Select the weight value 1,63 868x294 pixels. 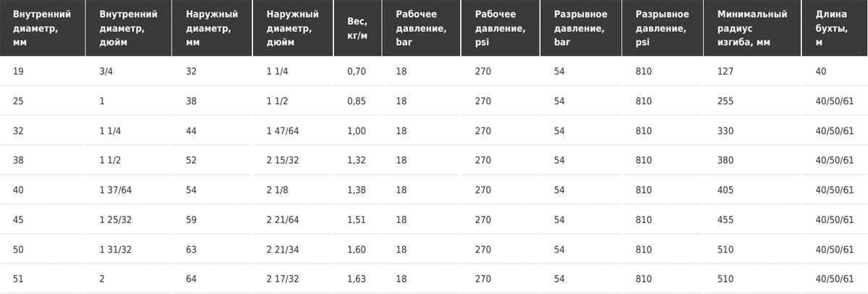(357, 279)
